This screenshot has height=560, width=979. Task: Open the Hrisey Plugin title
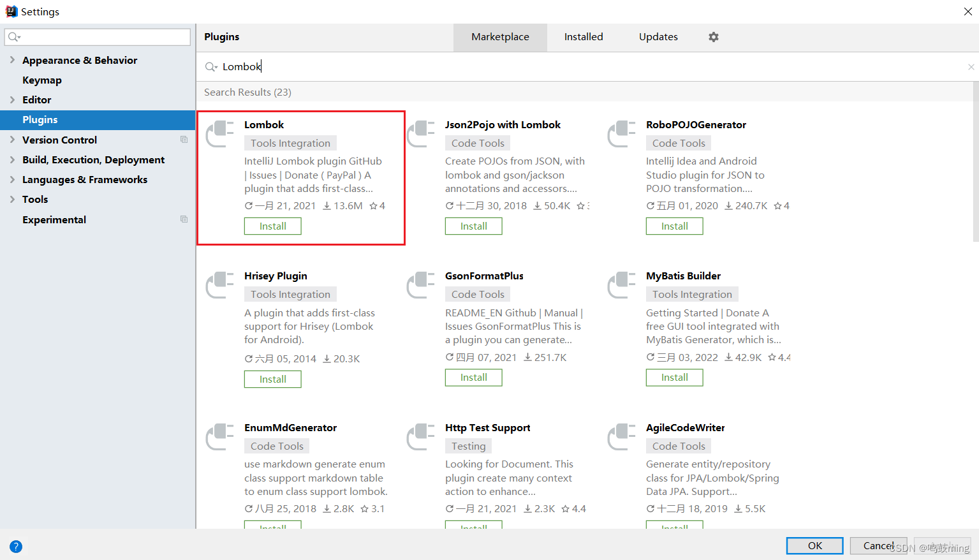pos(276,276)
